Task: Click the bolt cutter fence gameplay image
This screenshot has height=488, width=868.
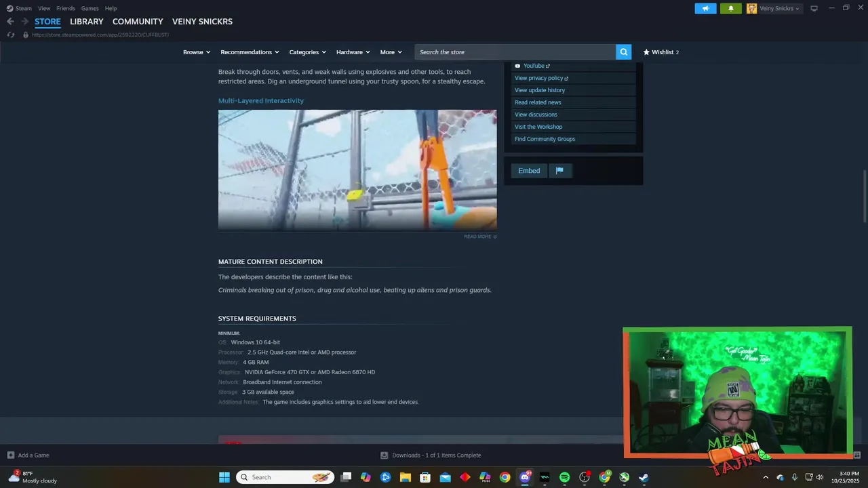Action: pos(357,170)
